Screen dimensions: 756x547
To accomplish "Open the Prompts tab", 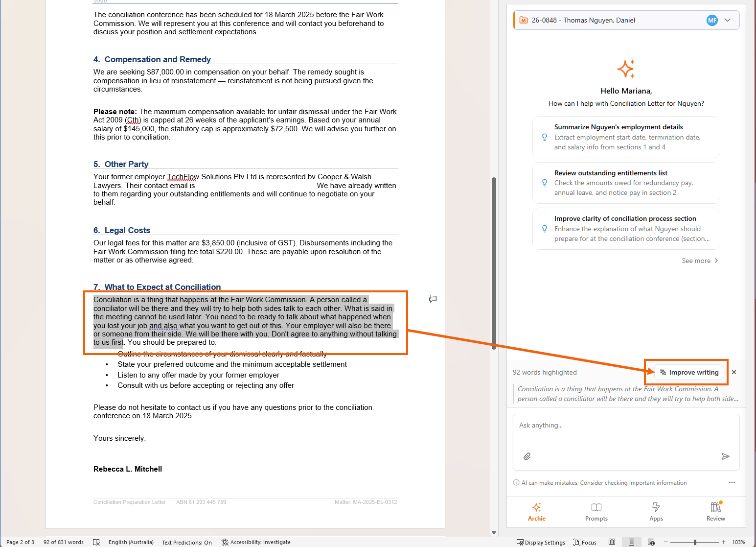I will (596, 511).
